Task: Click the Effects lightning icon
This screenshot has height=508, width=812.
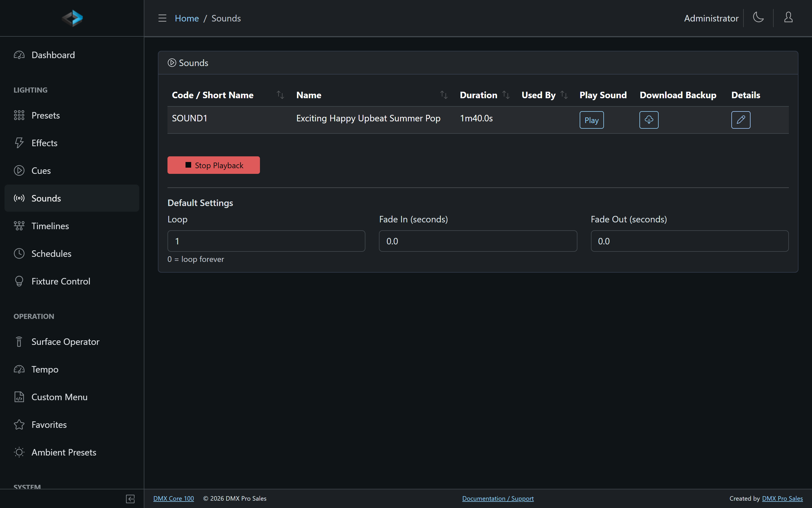Action: (19, 143)
